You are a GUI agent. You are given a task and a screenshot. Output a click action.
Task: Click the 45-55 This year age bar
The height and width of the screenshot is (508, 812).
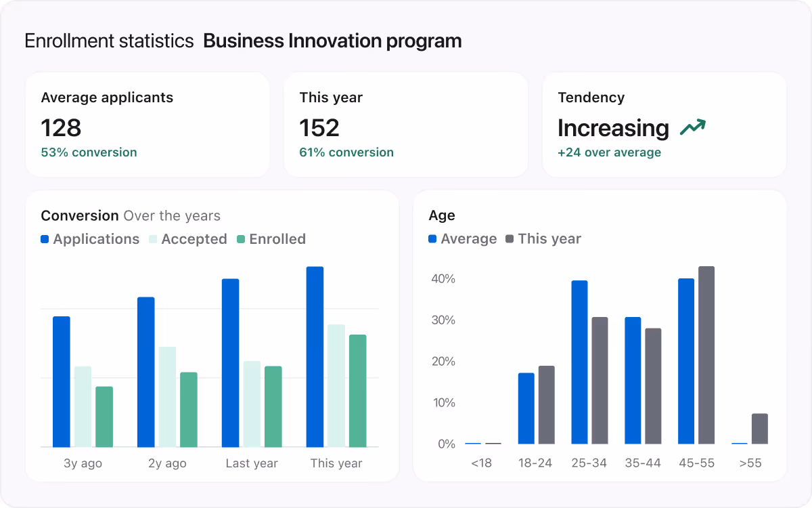click(706, 355)
